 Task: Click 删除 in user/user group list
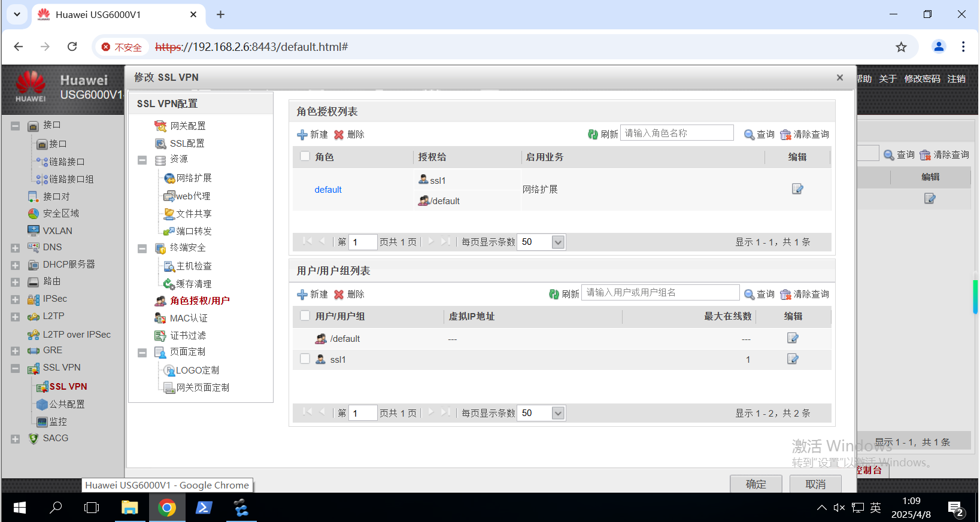(349, 295)
